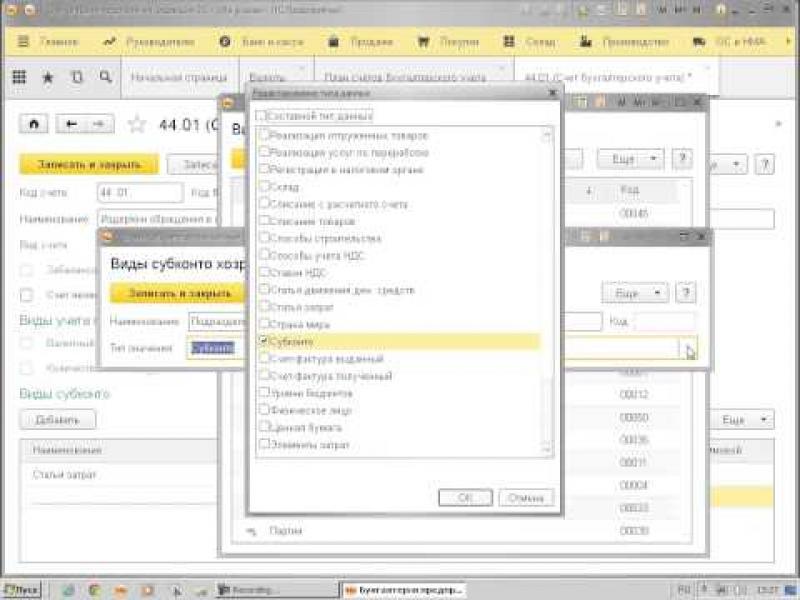Check the Ставки НДС checkbox
The width and height of the screenshot is (800, 600).
click(x=264, y=272)
